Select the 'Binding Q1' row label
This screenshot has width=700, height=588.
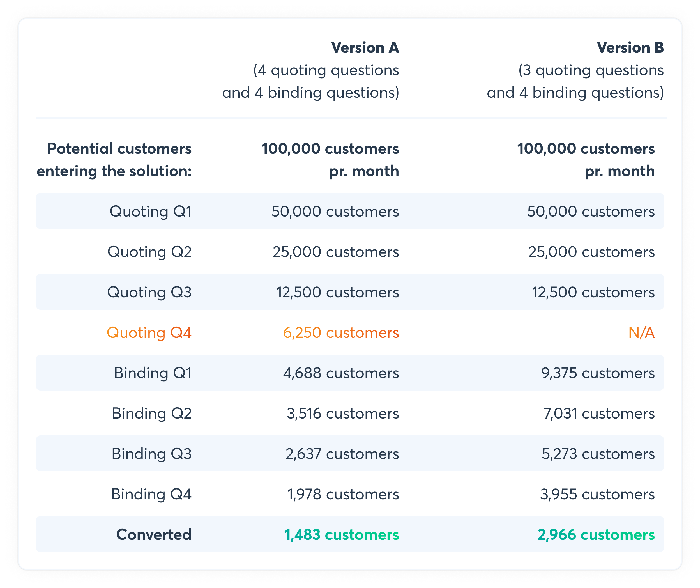[153, 373]
